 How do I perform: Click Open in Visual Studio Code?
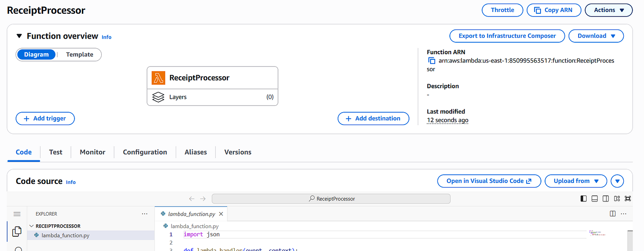point(489,181)
